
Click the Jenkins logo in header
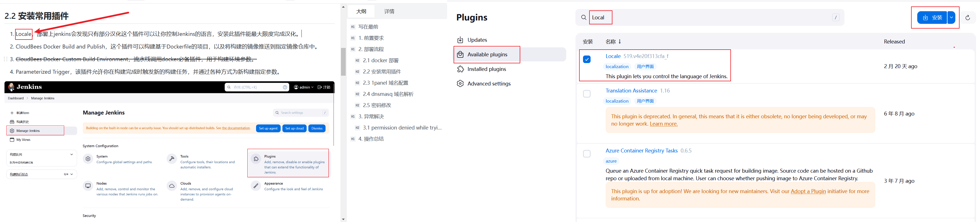coord(11,87)
